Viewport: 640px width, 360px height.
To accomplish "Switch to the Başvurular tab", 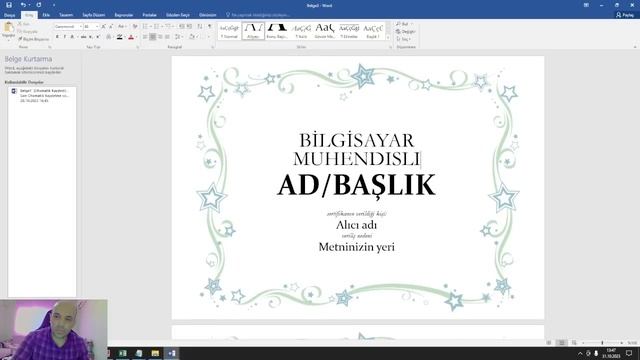I will pyautogui.click(x=124, y=15).
